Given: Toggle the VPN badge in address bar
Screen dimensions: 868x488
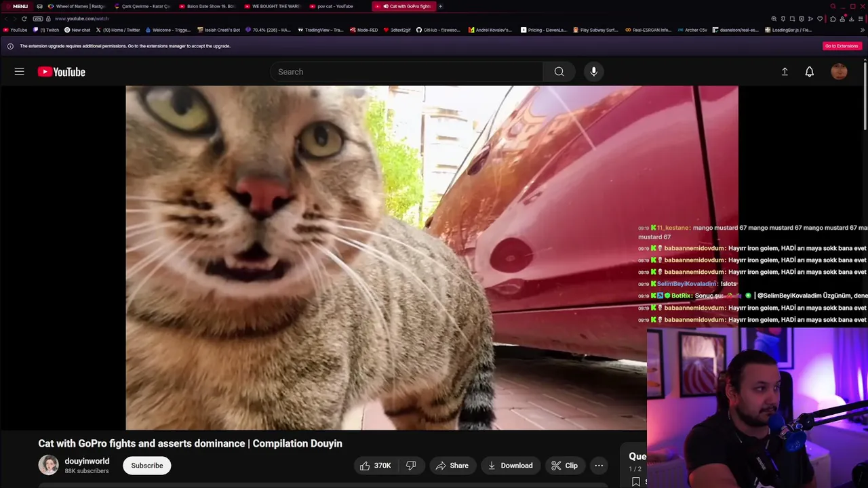Looking at the screenshot, I should tap(38, 19).
